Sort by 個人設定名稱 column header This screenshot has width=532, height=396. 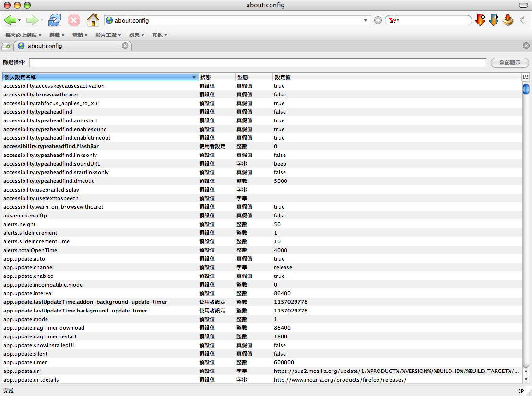click(100, 77)
